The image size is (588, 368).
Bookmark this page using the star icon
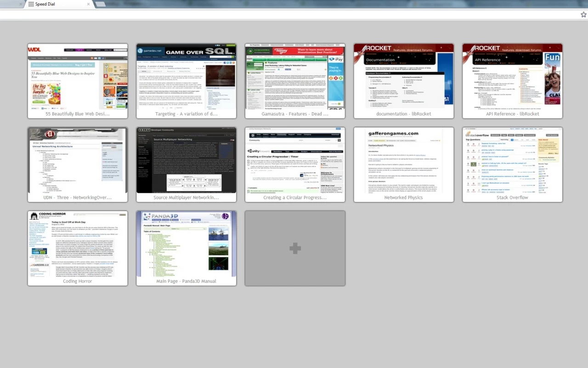click(582, 14)
